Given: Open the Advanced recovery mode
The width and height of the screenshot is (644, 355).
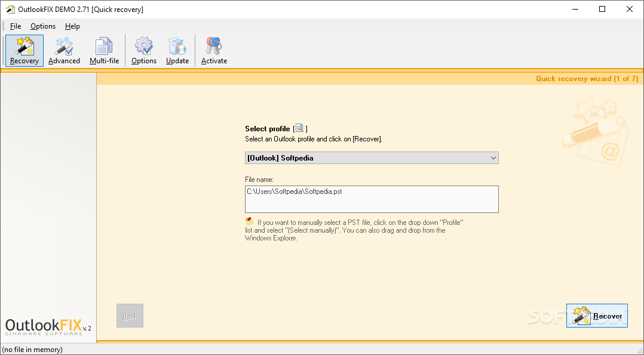Looking at the screenshot, I should (x=64, y=51).
